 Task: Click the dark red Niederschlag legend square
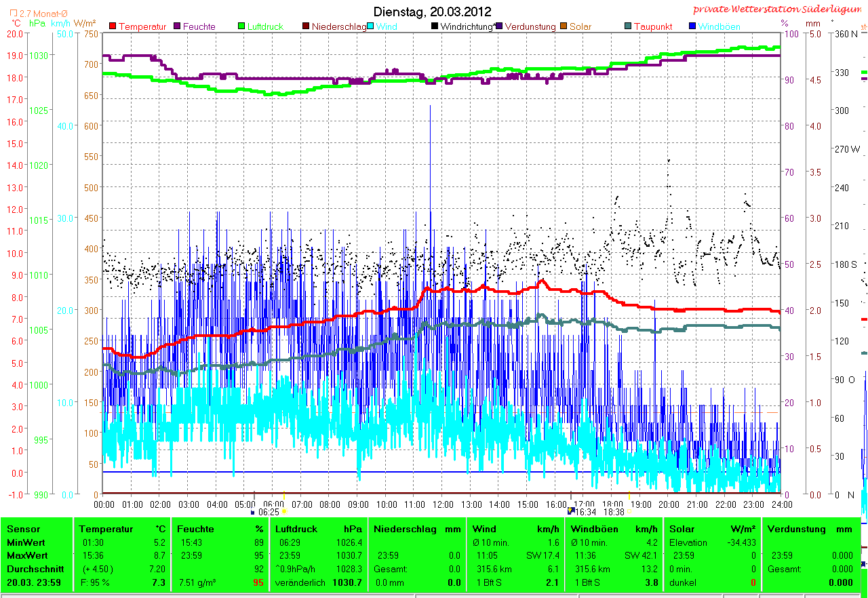click(x=306, y=26)
